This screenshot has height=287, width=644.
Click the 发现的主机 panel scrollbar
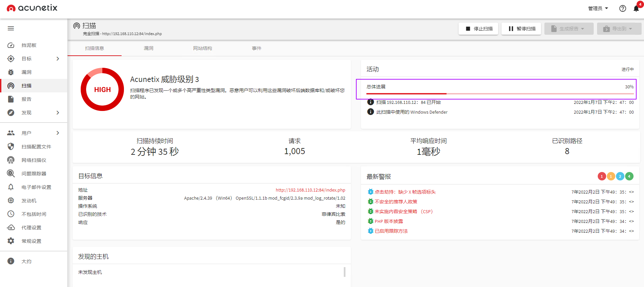[x=344, y=272]
